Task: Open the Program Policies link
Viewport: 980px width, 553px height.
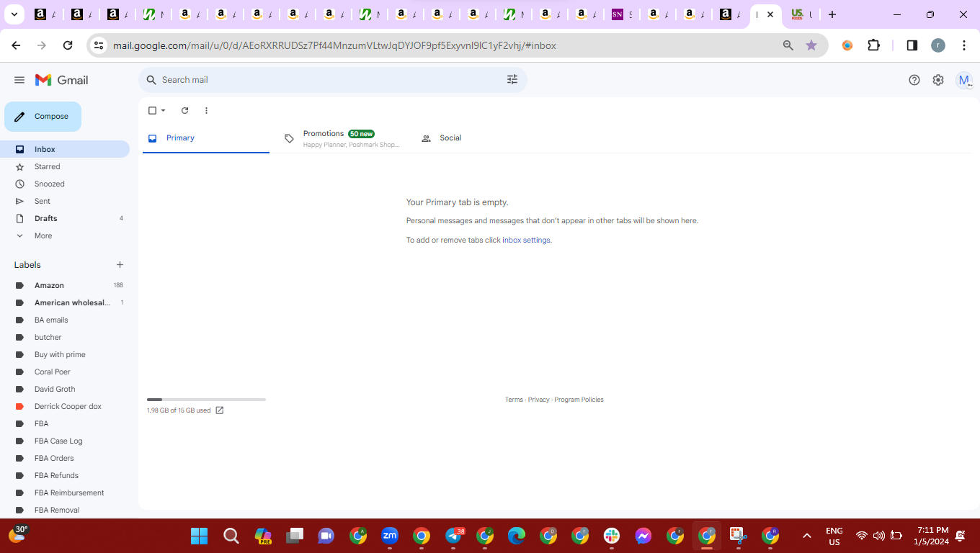Action: [579, 400]
